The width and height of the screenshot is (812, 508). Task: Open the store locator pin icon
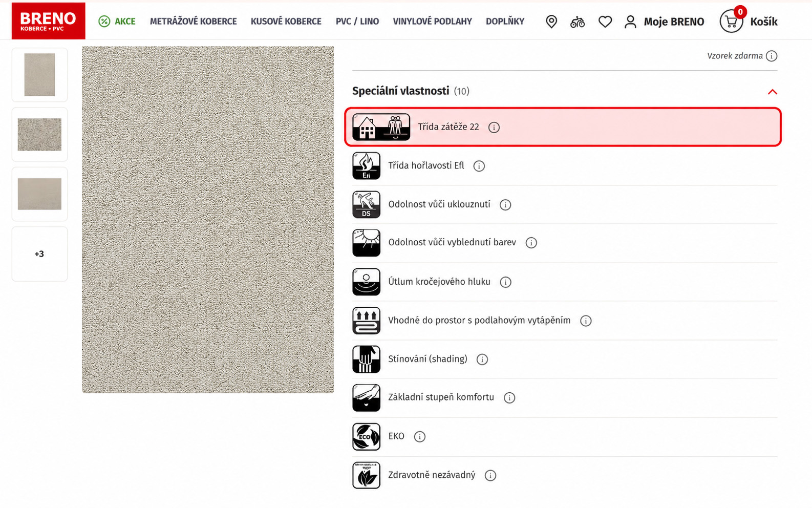(551, 22)
